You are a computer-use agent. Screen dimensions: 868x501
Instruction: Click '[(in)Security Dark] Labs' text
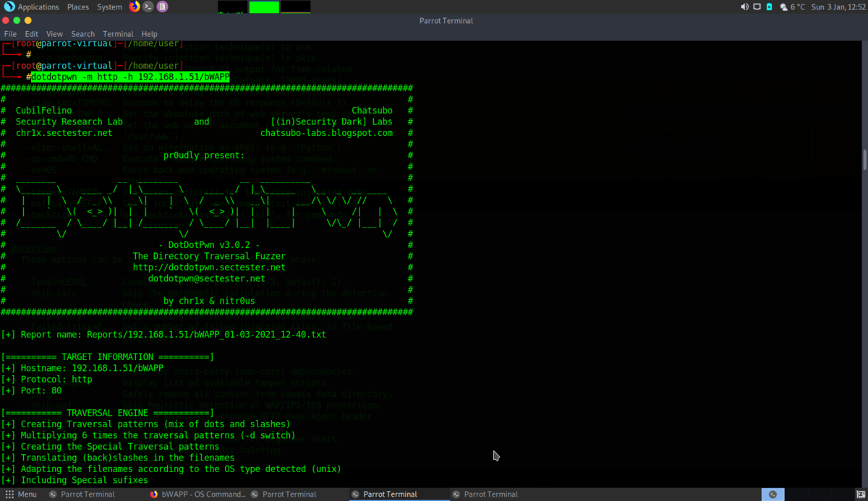point(332,122)
